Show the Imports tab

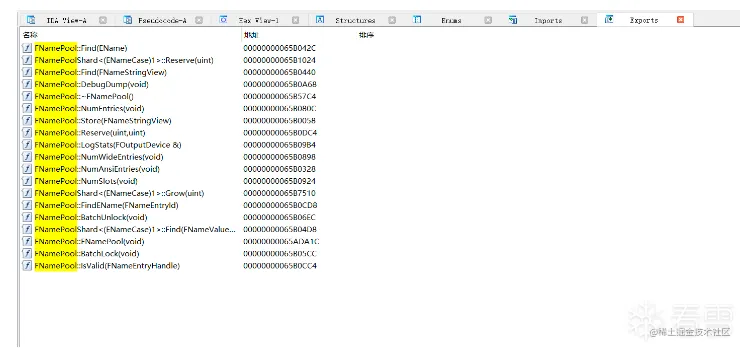548,20
